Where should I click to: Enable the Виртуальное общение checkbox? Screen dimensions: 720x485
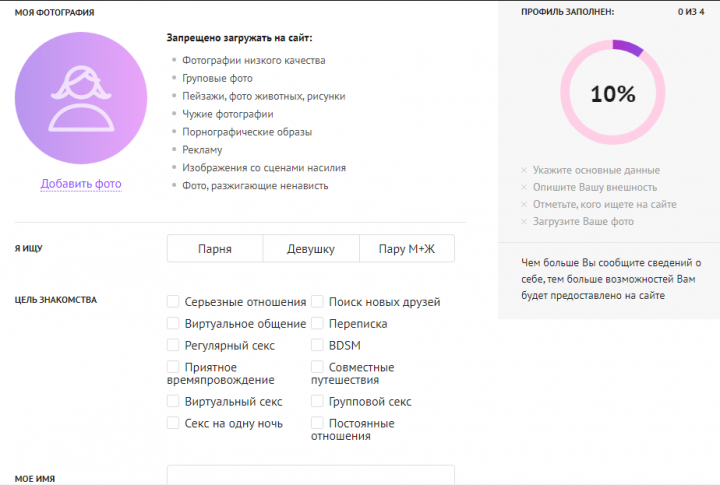coord(173,323)
